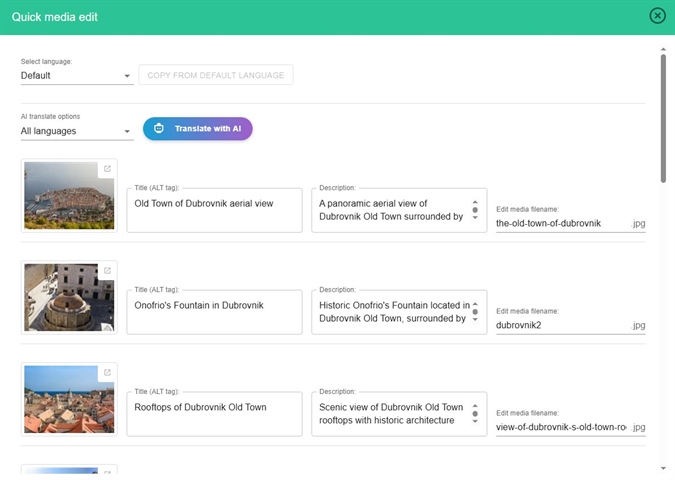The height and width of the screenshot is (480, 675).
Task: Click Copy from default language button
Action: point(216,76)
